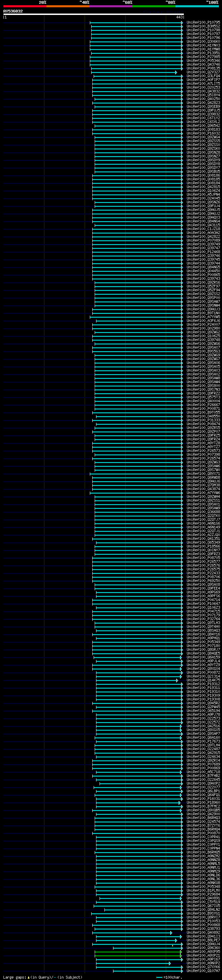Select hit UniRef100_B3H5S2
222x980 pixels.
click(203, 26)
